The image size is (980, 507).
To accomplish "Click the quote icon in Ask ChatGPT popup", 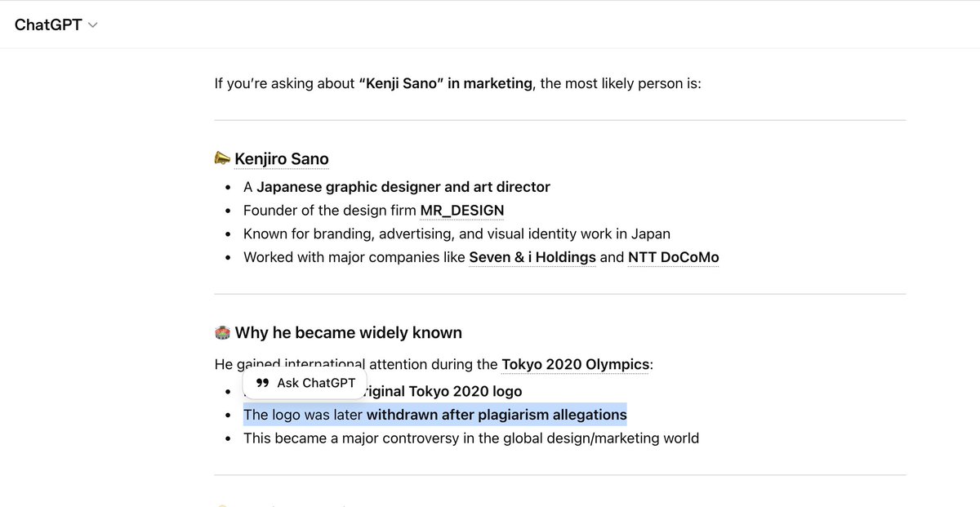I will [x=262, y=383].
